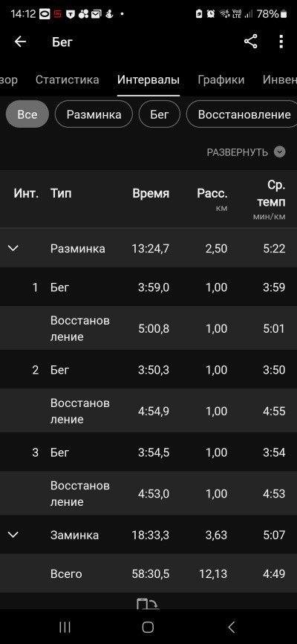The width and height of the screenshot is (297, 644).
Task: Select the Все filter chip
Action: [27, 114]
